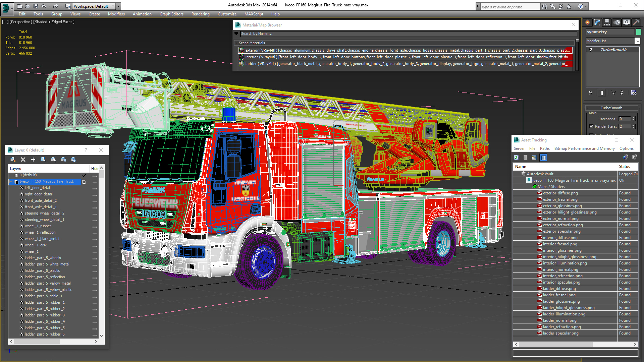Open Material/Map Browser options arrow
The image size is (644, 362).
[236, 34]
